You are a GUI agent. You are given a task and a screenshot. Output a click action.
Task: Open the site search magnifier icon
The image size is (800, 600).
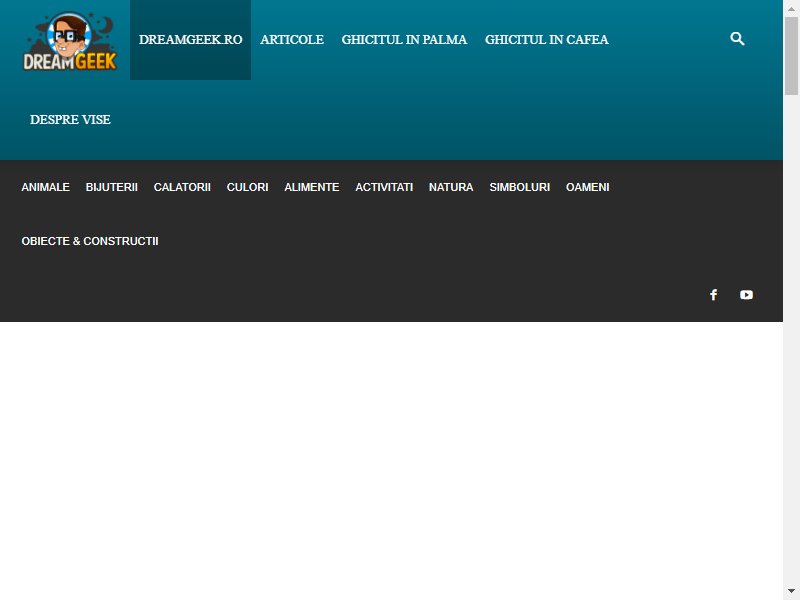point(737,39)
